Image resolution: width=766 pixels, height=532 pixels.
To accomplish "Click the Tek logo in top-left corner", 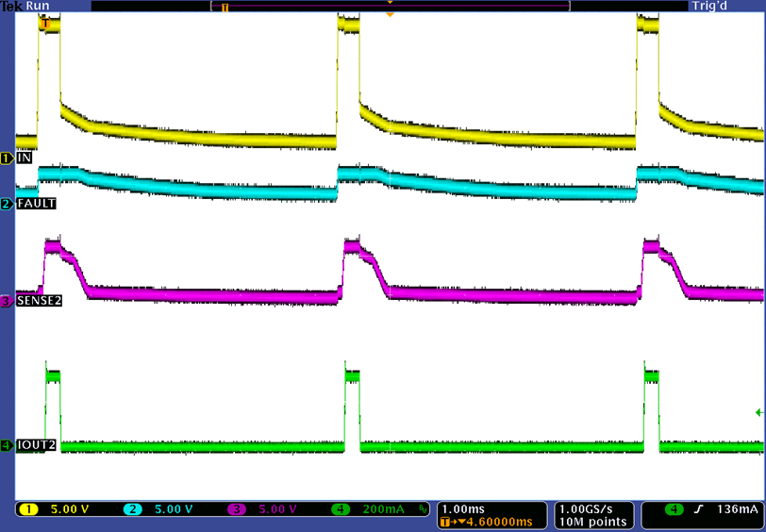I will [11, 6].
